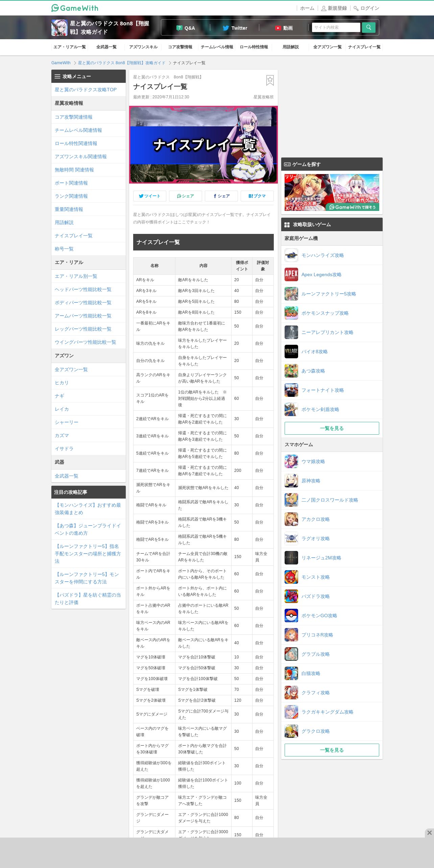Click the table cell 7連続でARをキル
This screenshot has height=868, width=434.
click(154, 471)
